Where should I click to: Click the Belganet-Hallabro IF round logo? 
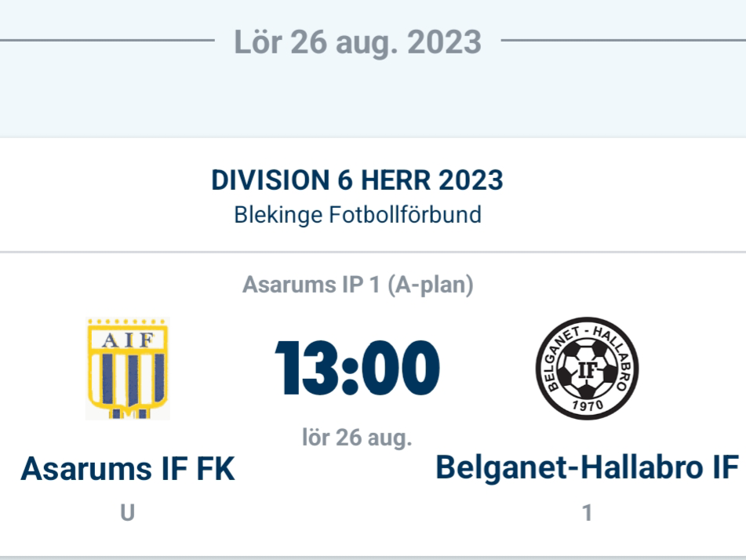[587, 369]
